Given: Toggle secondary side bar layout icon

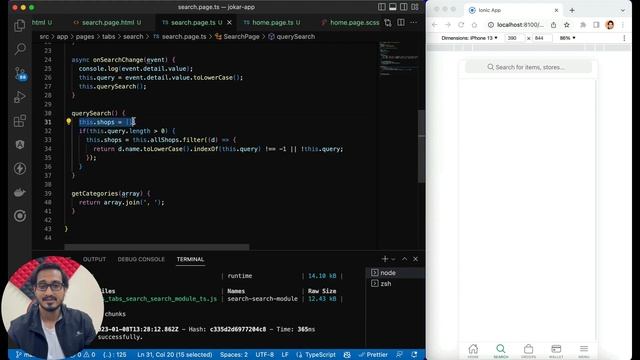Looking at the screenshot, I should [x=404, y=7].
